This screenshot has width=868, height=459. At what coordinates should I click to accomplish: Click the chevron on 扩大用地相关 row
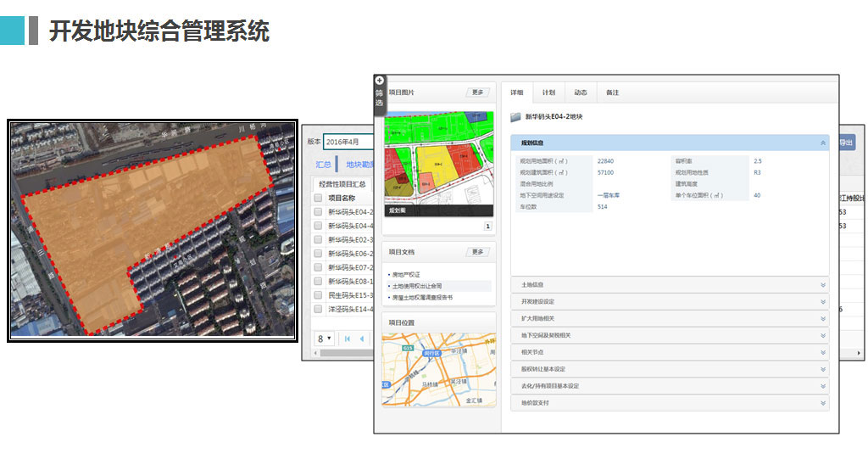[822, 318]
